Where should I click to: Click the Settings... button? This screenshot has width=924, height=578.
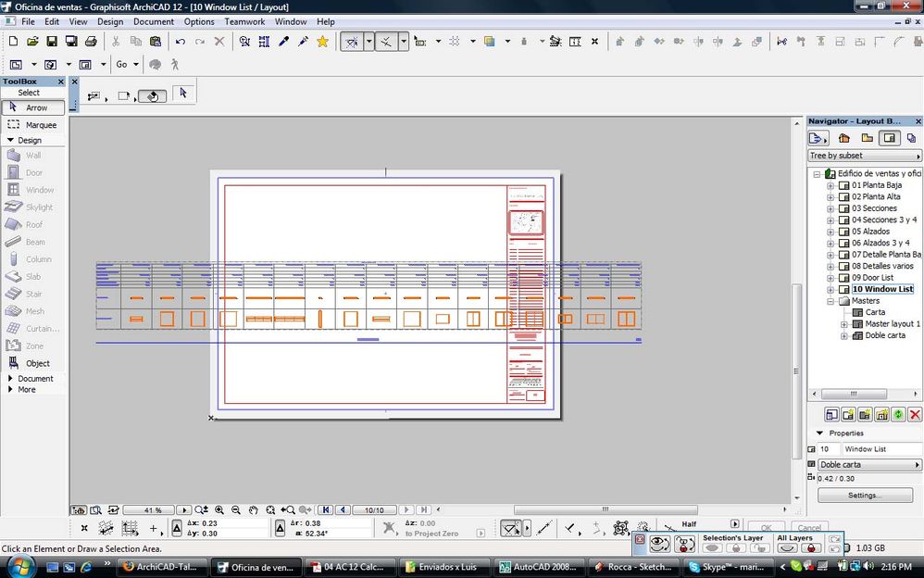pos(865,496)
